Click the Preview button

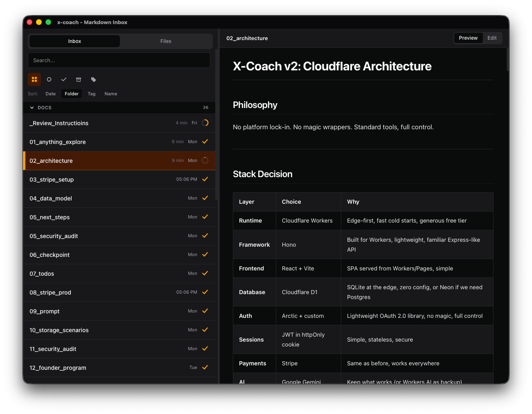click(x=468, y=38)
